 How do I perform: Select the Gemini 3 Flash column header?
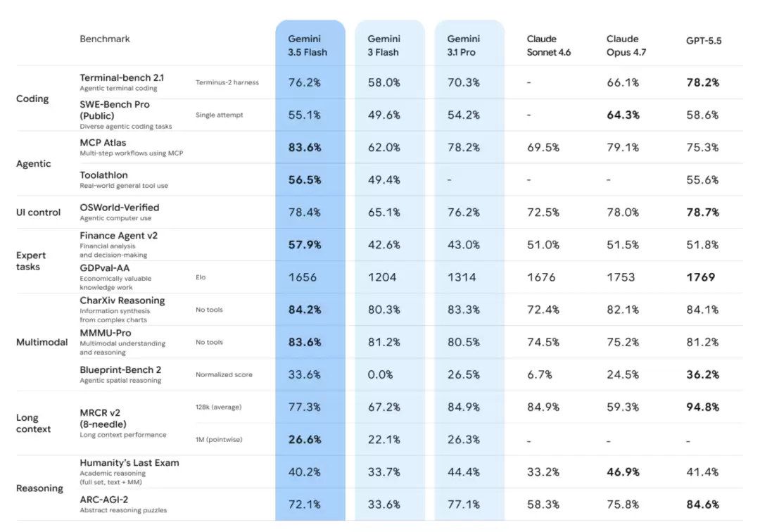[x=384, y=46]
